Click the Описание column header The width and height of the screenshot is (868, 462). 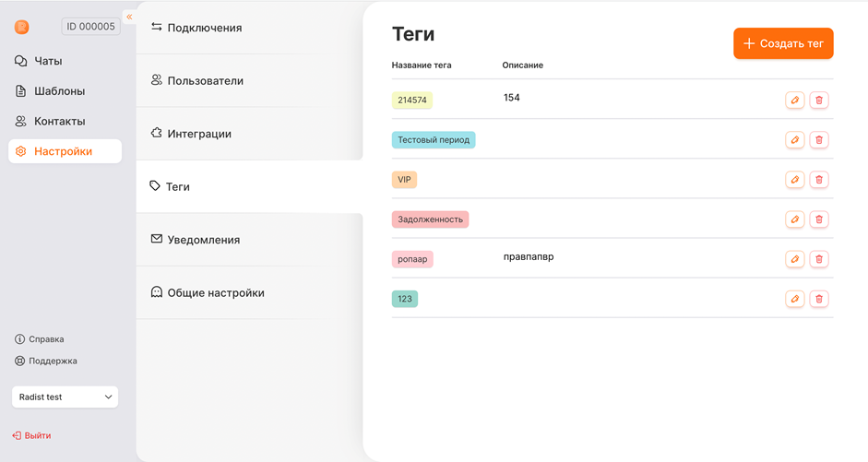click(x=523, y=65)
